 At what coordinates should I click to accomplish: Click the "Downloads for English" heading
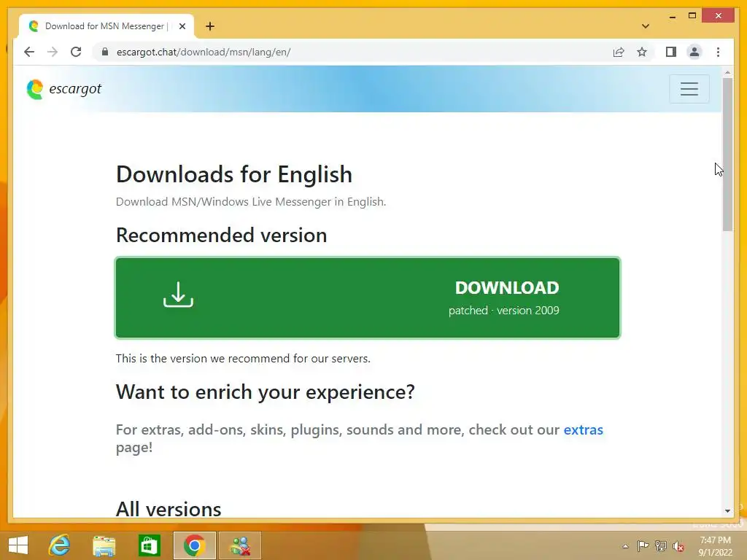[x=234, y=174]
